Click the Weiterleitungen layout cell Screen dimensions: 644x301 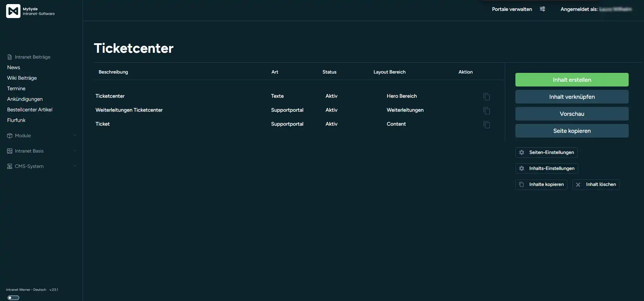[x=405, y=110]
